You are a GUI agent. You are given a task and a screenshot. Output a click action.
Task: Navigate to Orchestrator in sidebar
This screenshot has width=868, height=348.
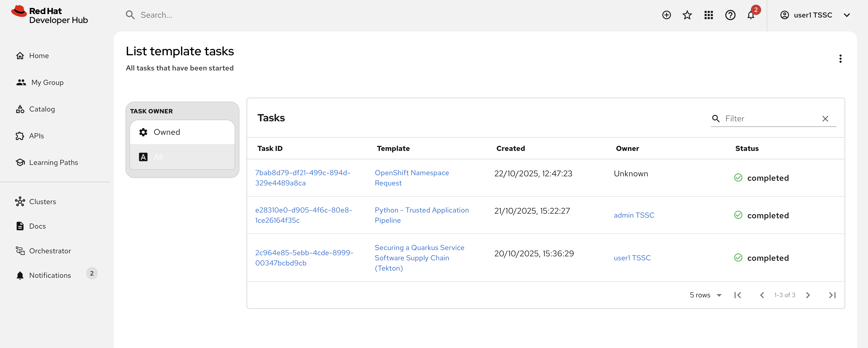click(x=50, y=251)
